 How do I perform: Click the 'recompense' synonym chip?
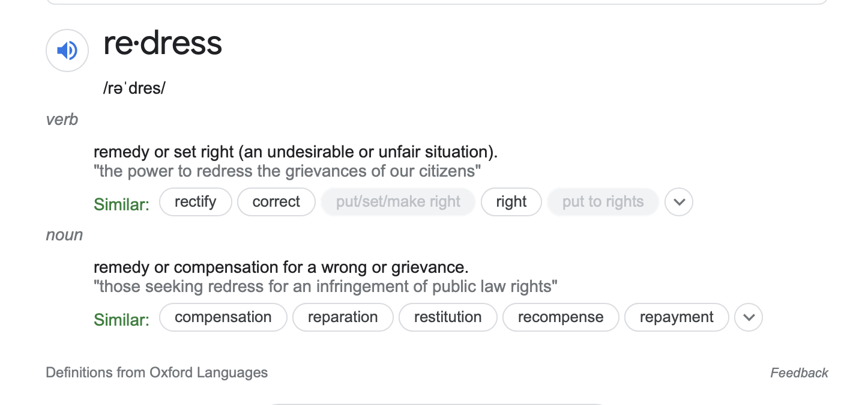click(561, 317)
